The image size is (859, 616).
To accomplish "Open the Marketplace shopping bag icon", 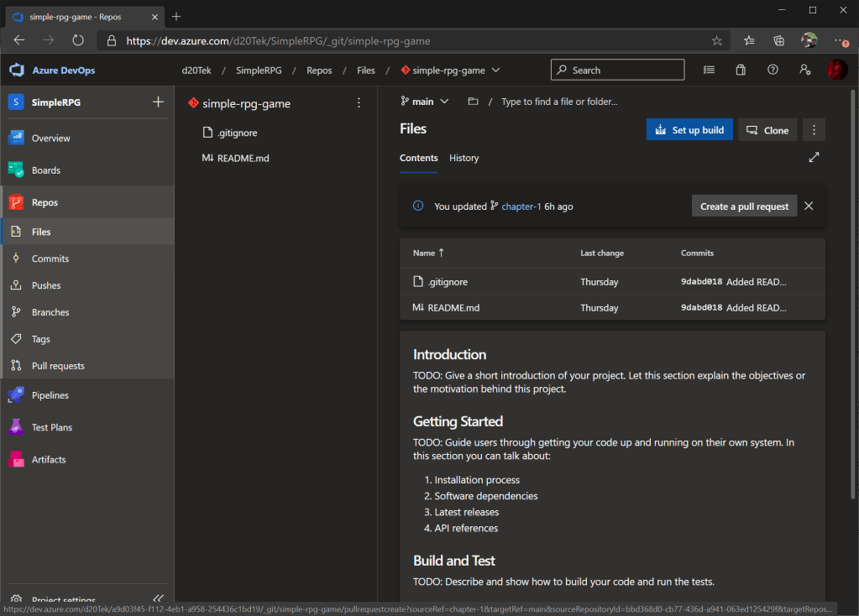I will 741,70.
